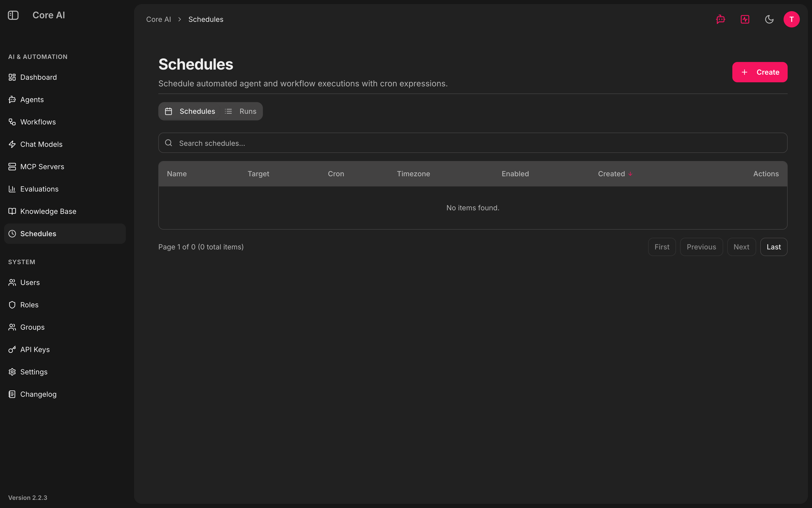Screen dimensions: 812x508
Task: Click the Schedules clock icon in sidebar
Action: pyautogui.click(x=12, y=233)
